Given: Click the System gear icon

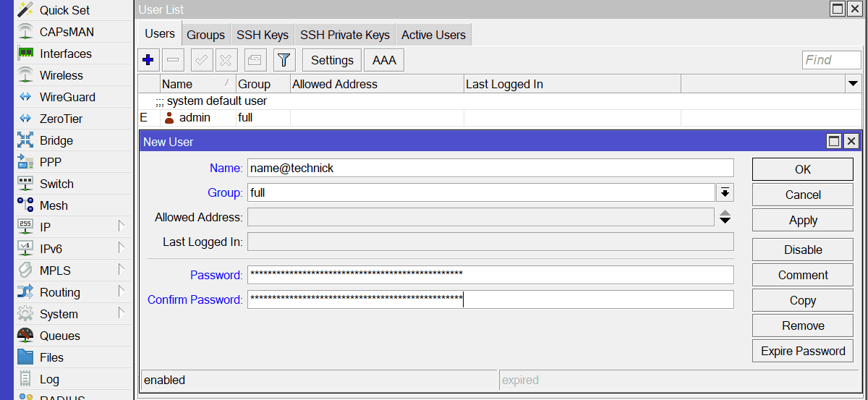Looking at the screenshot, I should [25, 314].
